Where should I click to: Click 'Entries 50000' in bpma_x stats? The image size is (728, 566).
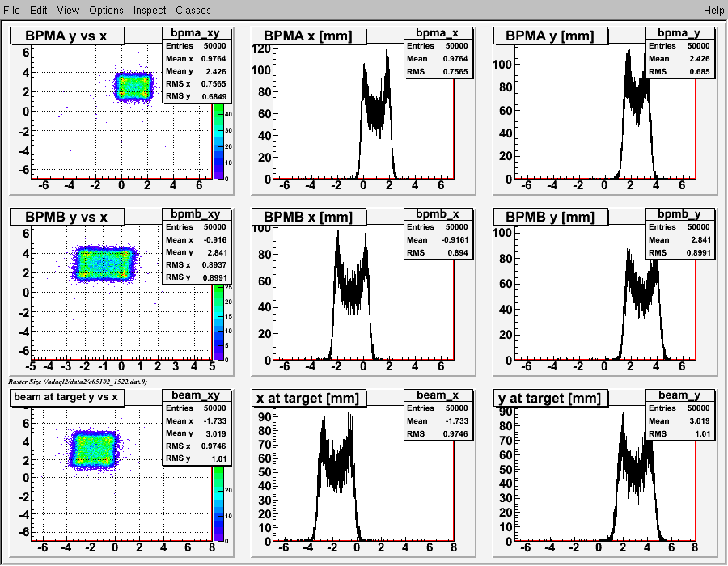(x=438, y=46)
